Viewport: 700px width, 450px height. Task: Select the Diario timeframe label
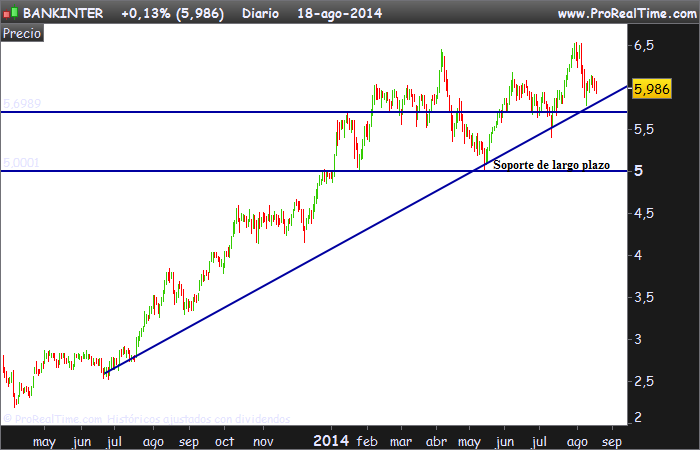(x=260, y=13)
